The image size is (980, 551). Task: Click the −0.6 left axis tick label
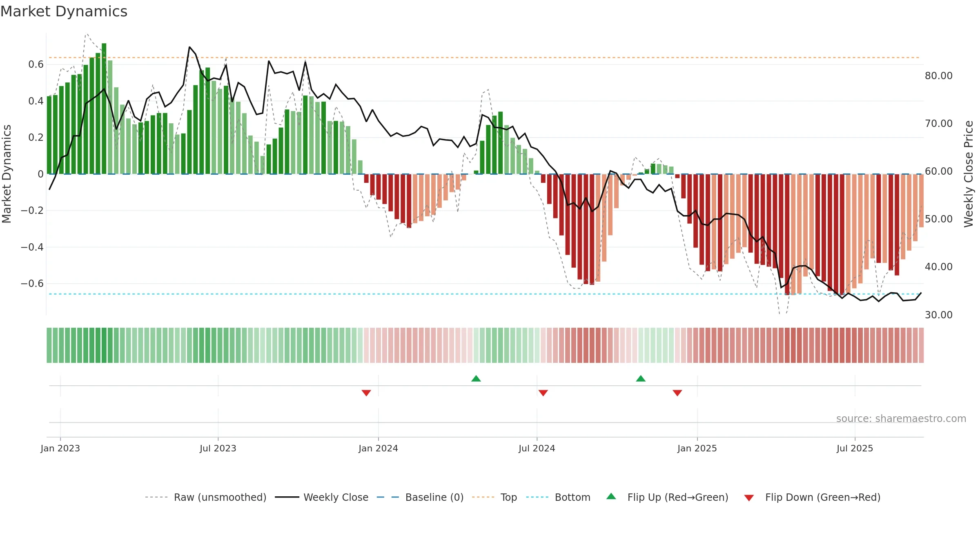[x=32, y=284]
